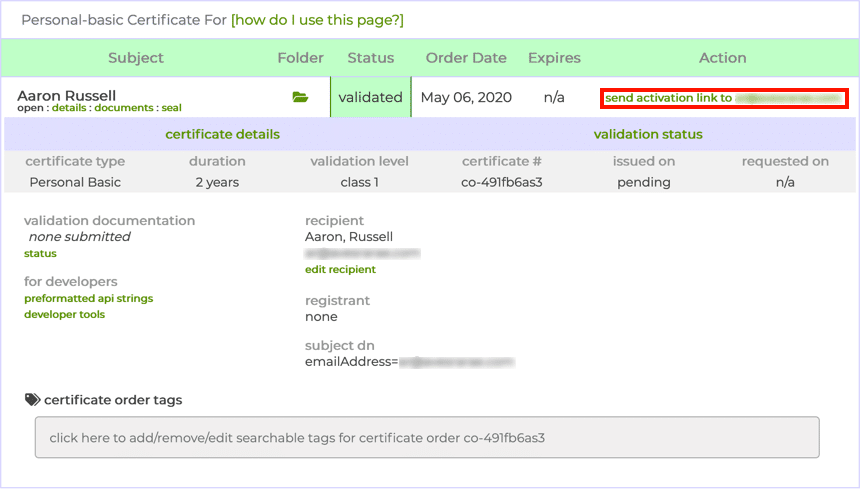This screenshot has width=860, height=489.
Task: Click the 'details' link under Aaron Russell
Action: [68, 108]
